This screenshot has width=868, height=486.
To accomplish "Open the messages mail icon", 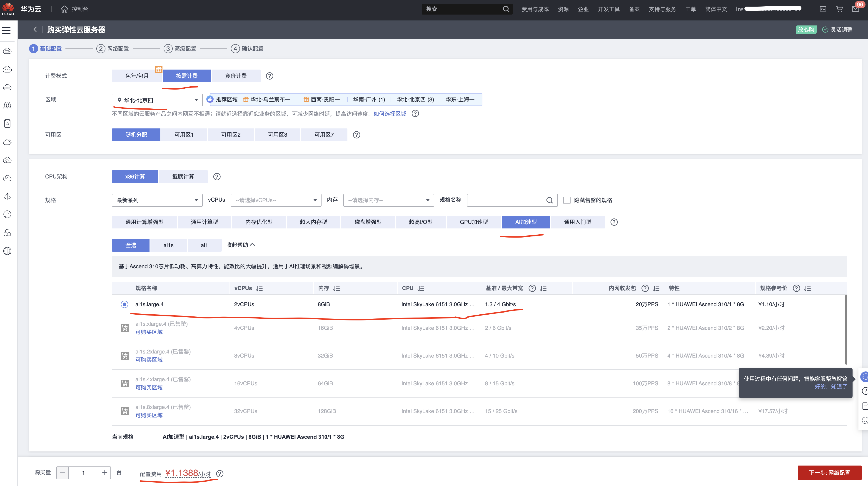I will (855, 9).
